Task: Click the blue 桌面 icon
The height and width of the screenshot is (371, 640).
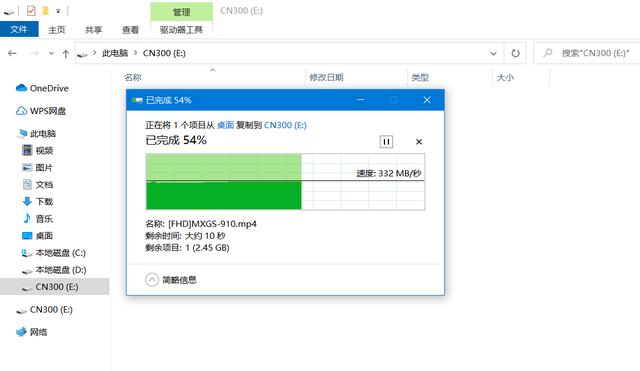Action: click(27, 235)
